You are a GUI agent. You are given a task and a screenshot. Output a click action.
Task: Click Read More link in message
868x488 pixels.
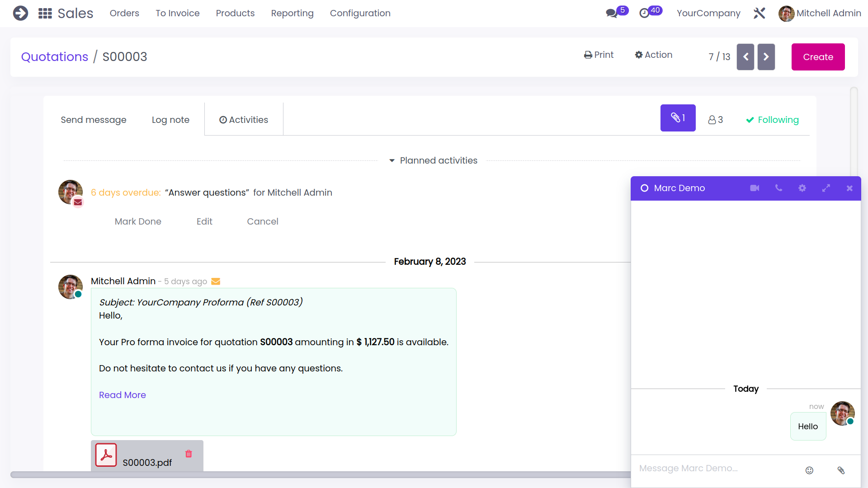(122, 395)
